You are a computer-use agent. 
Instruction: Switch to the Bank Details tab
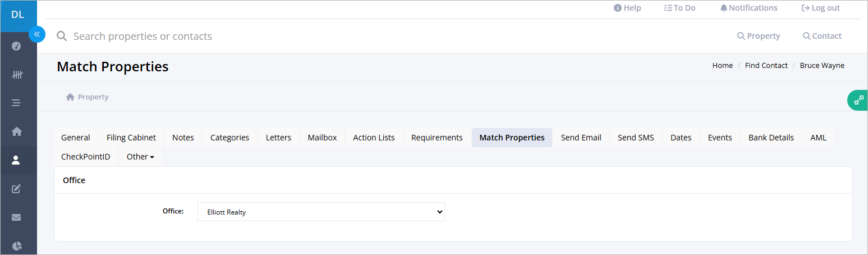click(x=771, y=138)
